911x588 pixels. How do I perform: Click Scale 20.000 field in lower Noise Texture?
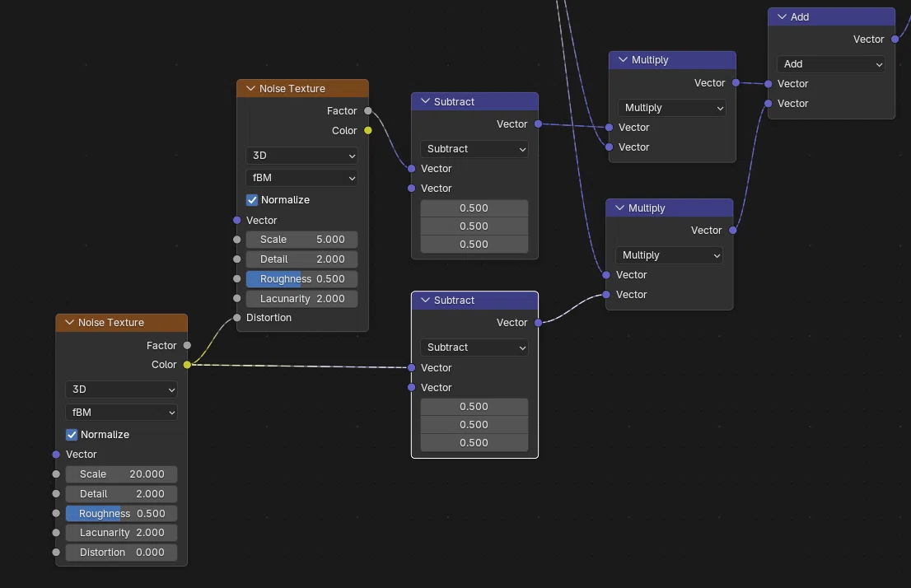(121, 474)
